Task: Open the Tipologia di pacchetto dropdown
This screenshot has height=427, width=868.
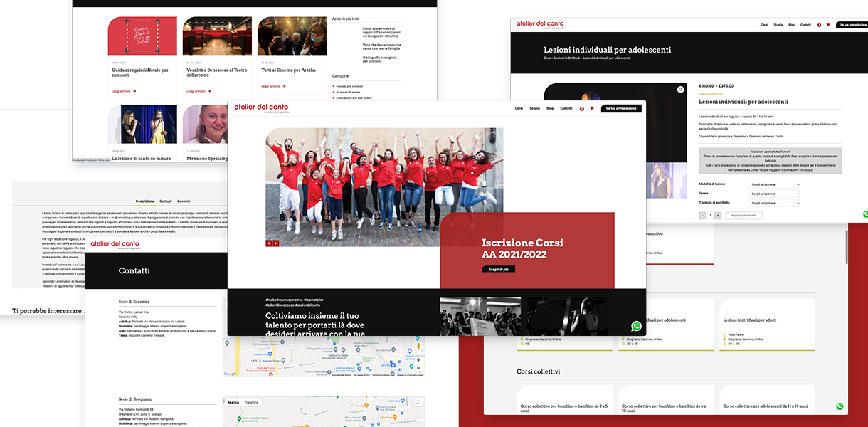Action: click(775, 201)
